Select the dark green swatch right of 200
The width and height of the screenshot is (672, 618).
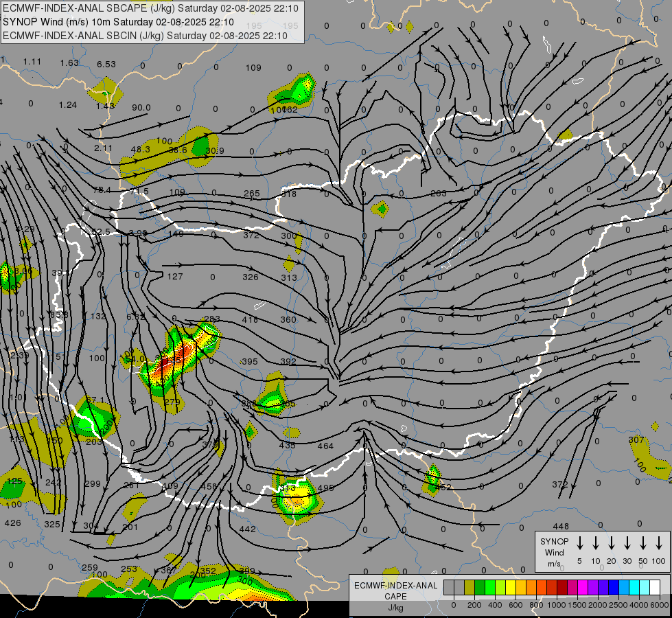(x=480, y=587)
